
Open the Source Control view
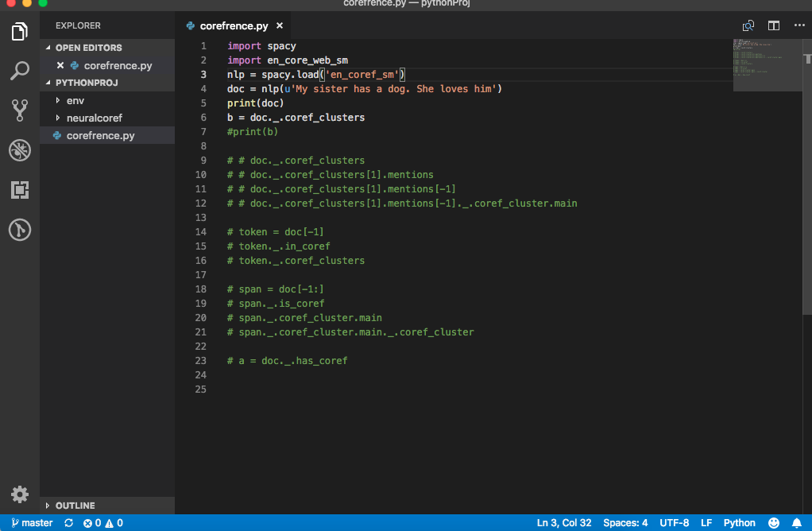tap(20, 110)
